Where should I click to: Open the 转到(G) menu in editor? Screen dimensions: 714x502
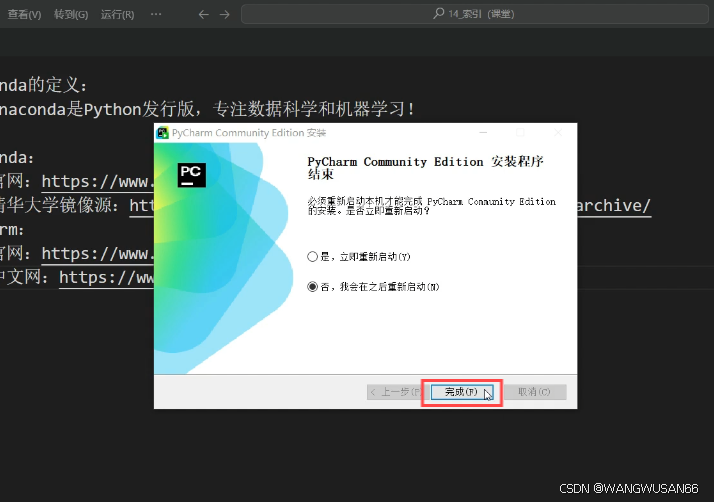coord(71,15)
